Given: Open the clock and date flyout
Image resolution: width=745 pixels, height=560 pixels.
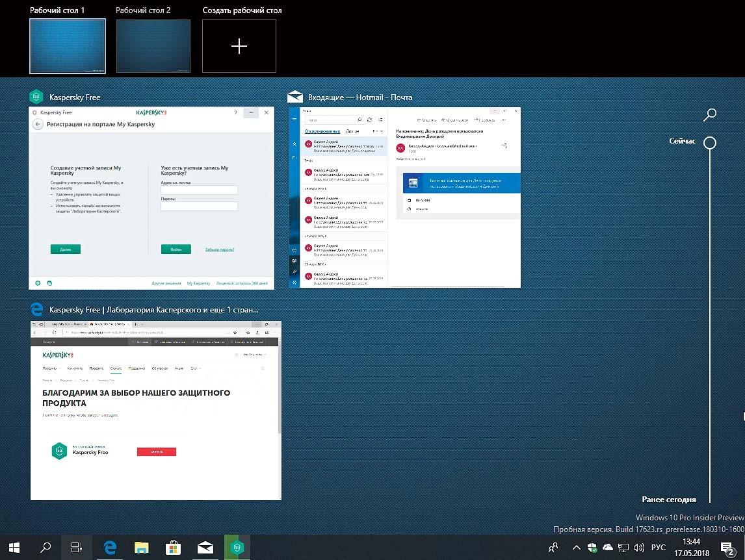Looking at the screenshot, I should pos(692,548).
